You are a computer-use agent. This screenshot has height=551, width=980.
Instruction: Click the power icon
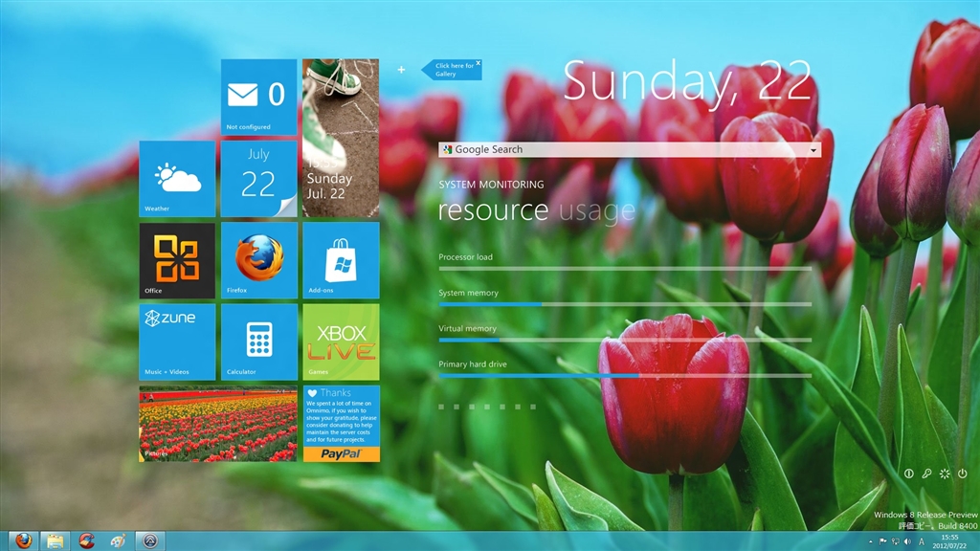pyautogui.click(x=963, y=474)
